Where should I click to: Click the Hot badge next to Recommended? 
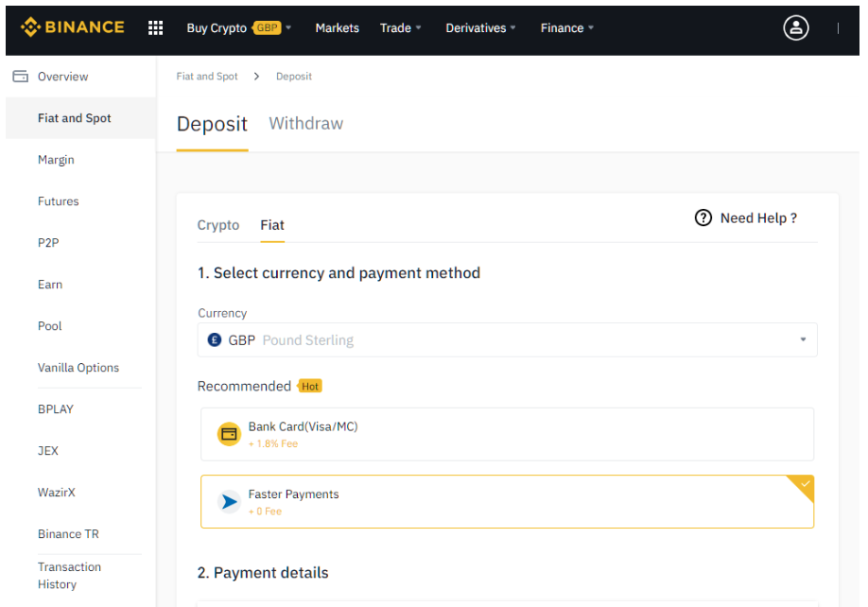click(310, 386)
